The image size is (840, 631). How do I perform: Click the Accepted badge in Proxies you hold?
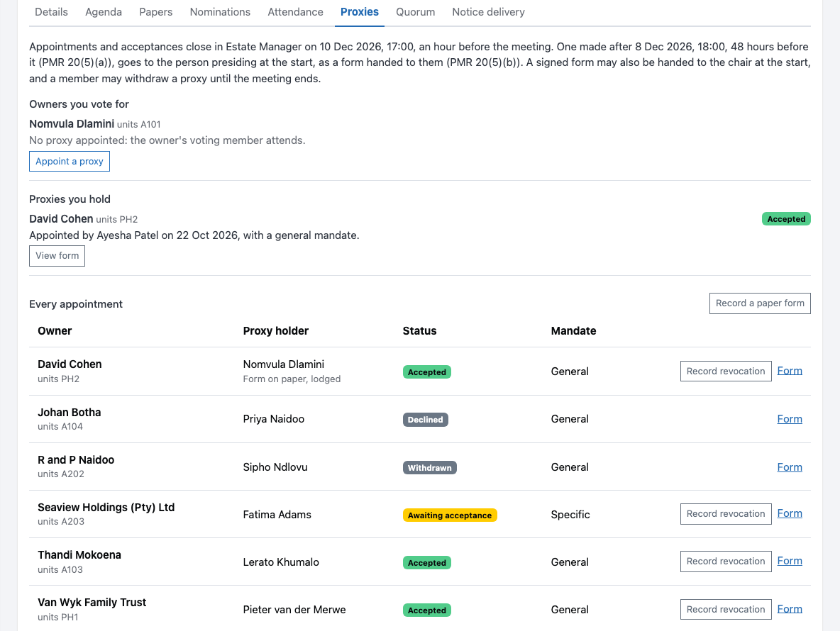[x=786, y=219]
